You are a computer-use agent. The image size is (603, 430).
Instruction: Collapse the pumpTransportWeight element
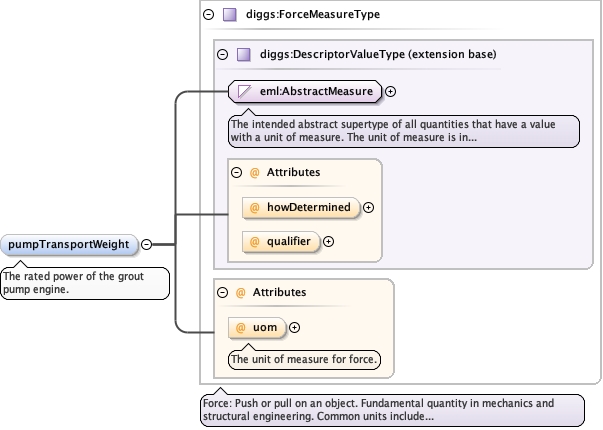tap(147, 244)
